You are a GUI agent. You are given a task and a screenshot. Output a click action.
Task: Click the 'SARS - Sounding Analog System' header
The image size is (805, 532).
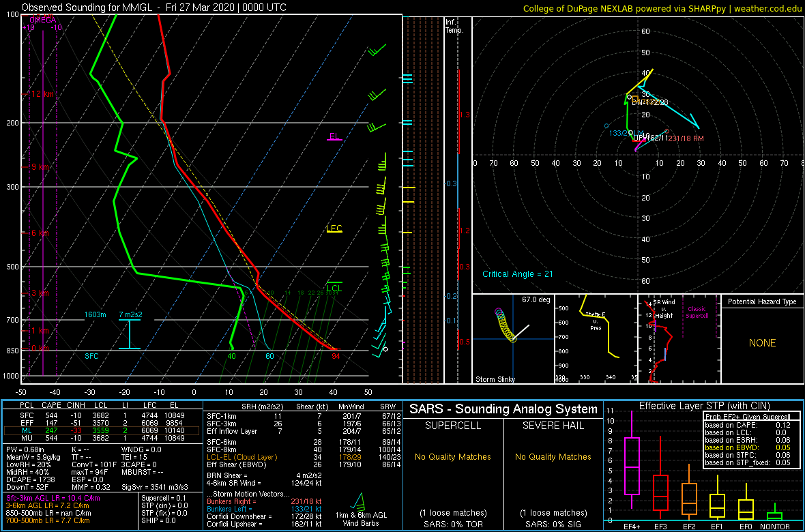click(x=503, y=409)
